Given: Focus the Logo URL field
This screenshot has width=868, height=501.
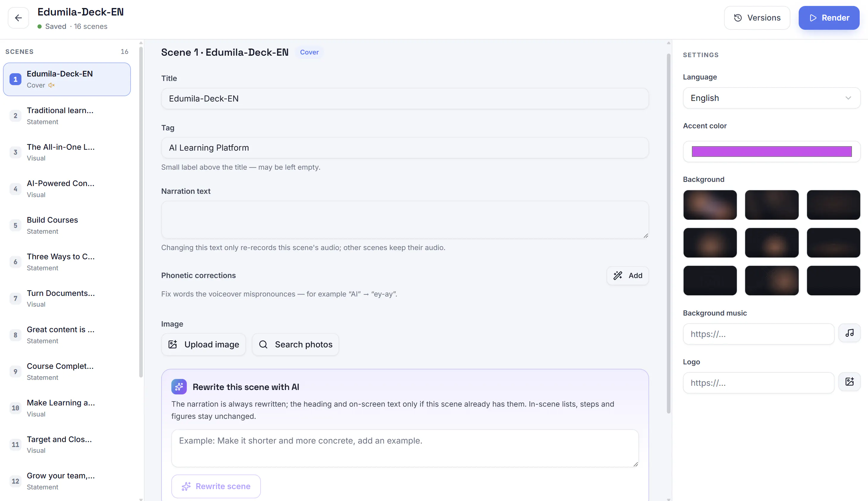Looking at the screenshot, I should [x=758, y=383].
